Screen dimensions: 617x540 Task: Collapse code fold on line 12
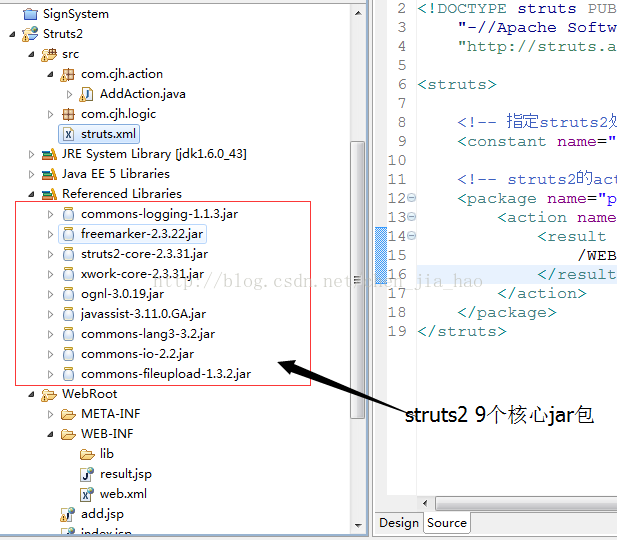pos(411,198)
